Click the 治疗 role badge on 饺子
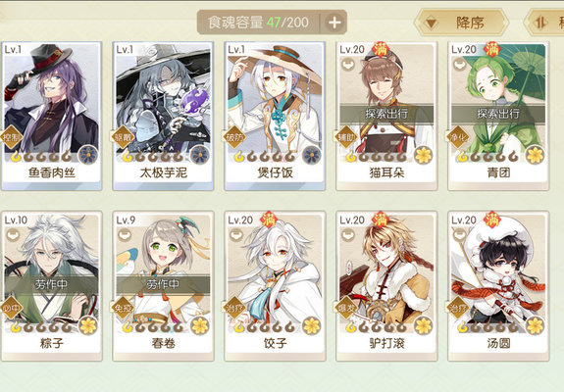Screen dimensions: 564x392 [234, 308]
